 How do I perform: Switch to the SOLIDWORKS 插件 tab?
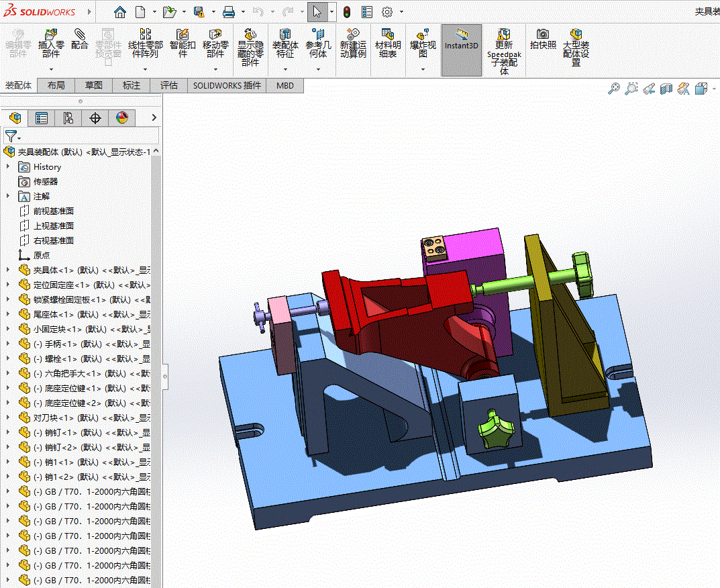227,85
